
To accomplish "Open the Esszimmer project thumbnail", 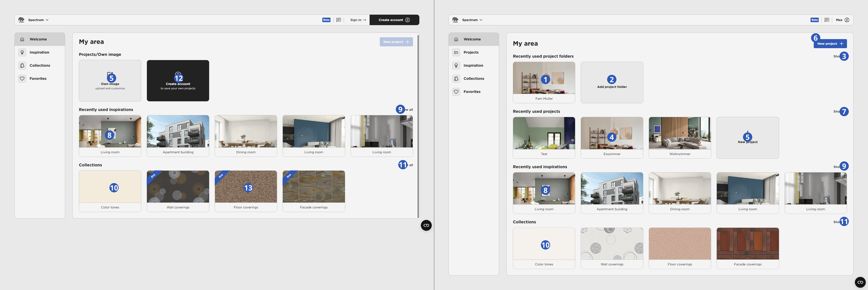I will (x=612, y=137).
